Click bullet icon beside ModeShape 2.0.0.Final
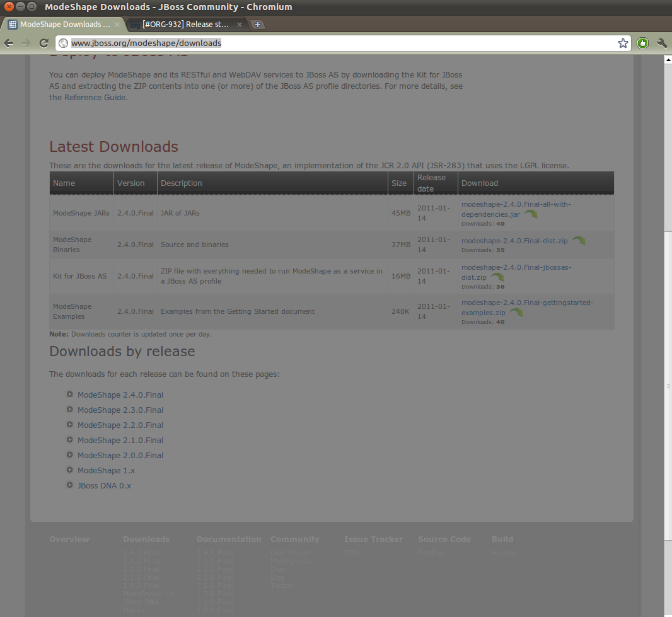 (69, 454)
